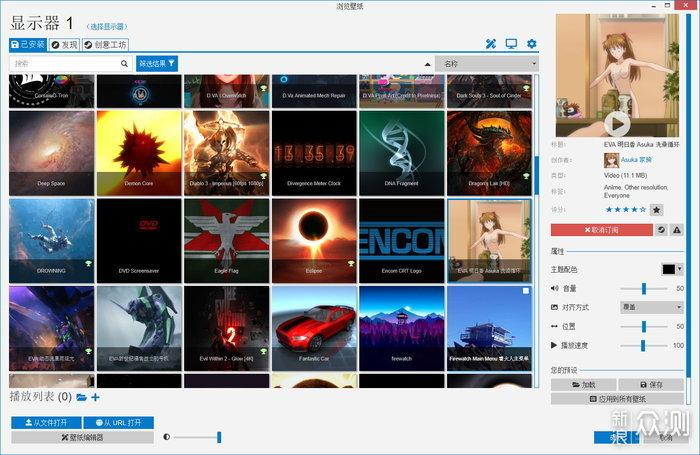Viewport: 700px width, 455px height.
Task: Select D.Va Animated Mech Repair wallpaper
Action: click(x=314, y=91)
